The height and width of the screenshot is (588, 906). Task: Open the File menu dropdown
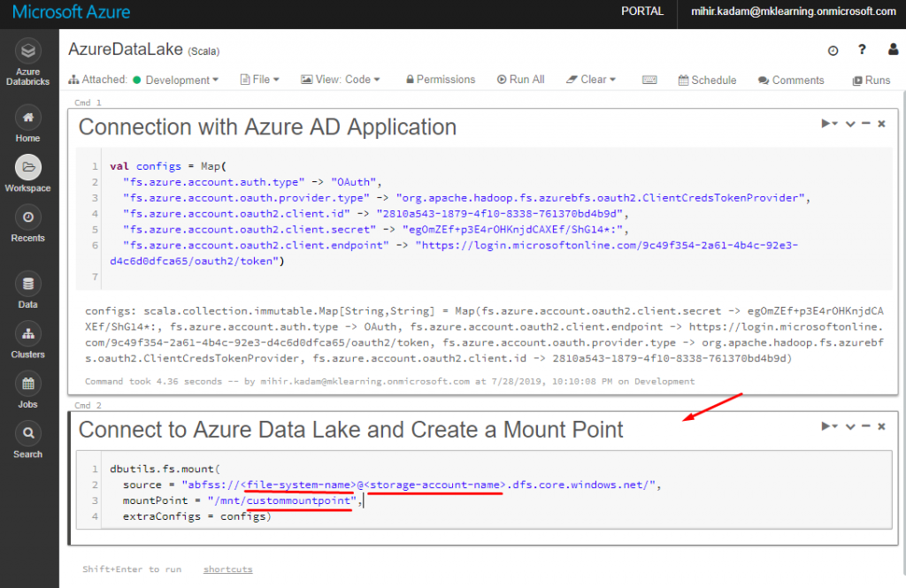point(260,80)
